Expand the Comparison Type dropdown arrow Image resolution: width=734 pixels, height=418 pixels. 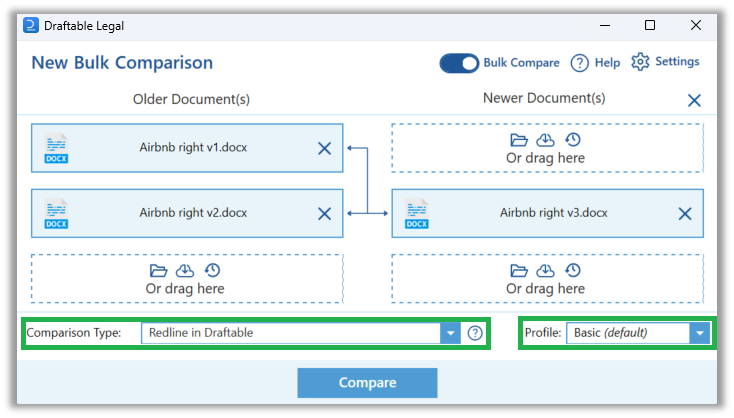coord(450,333)
